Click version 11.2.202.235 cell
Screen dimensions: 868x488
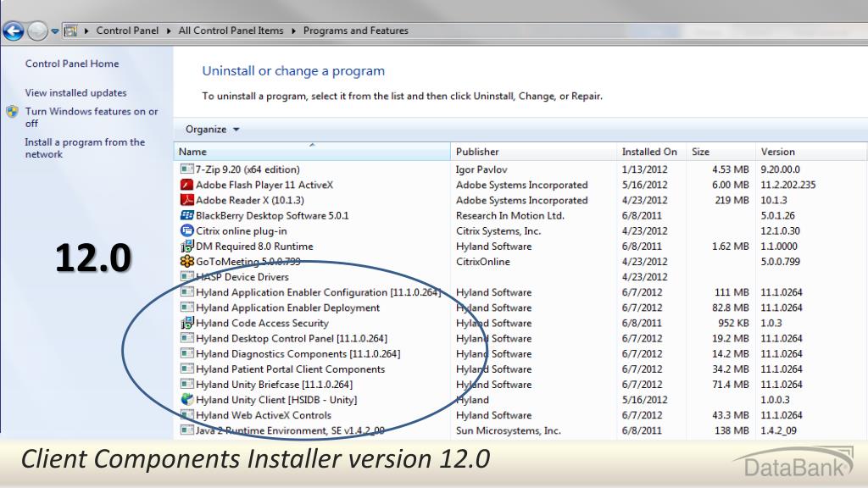pyautogui.click(x=787, y=185)
